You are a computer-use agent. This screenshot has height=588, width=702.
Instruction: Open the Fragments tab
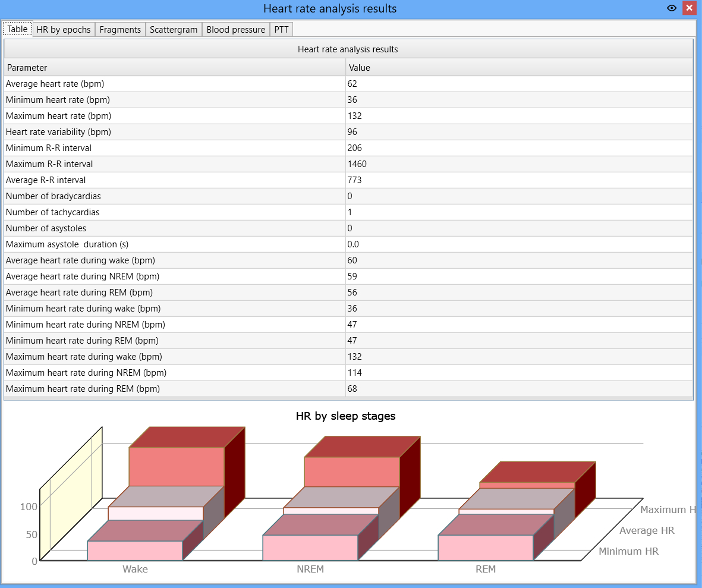(x=120, y=30)
